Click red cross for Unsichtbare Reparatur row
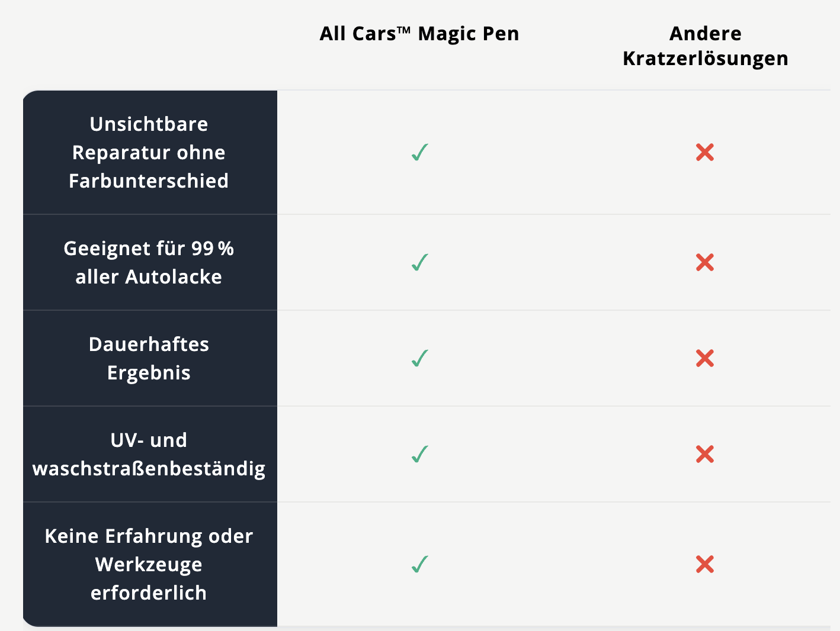 pyautogui.click(x=705, y=153)
